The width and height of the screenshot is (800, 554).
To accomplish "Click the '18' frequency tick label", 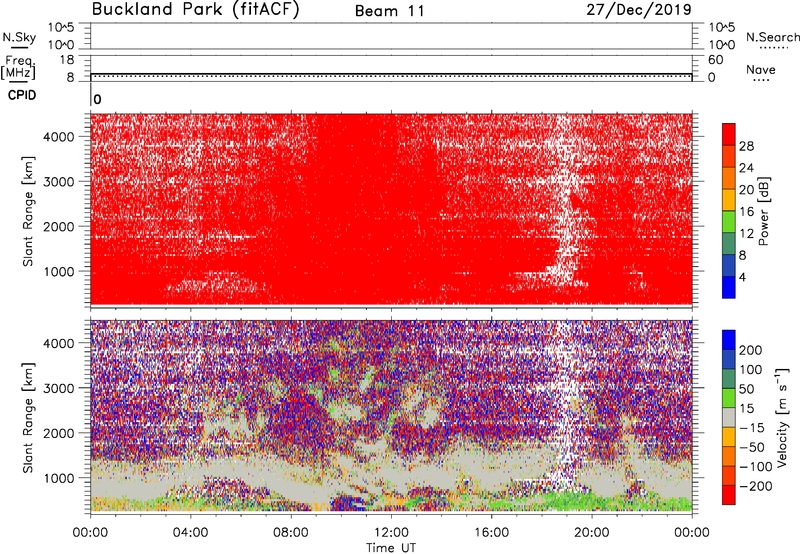I will tap(67, 60).
